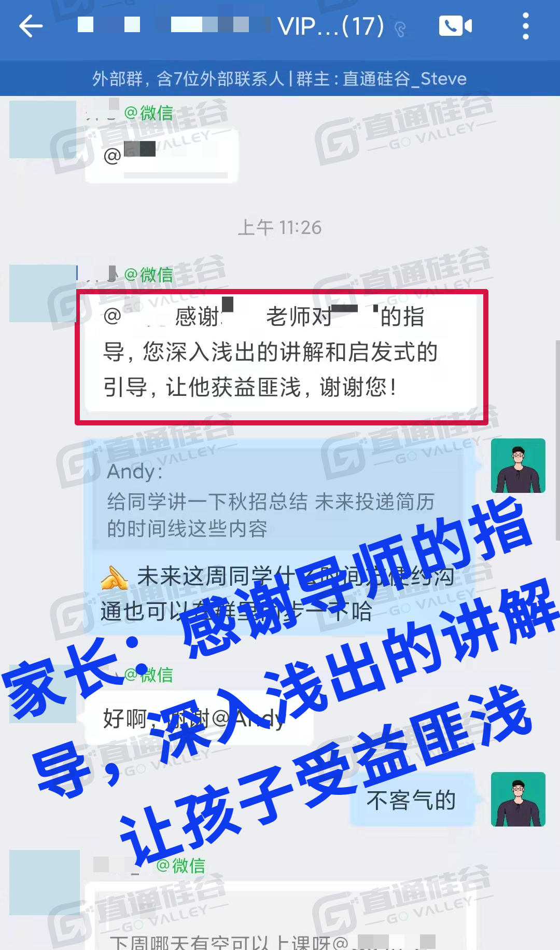Tap the 11:26 AM timestamp
Image resolution: width=560 pixels, height=950 pixels.
(280, 227)
